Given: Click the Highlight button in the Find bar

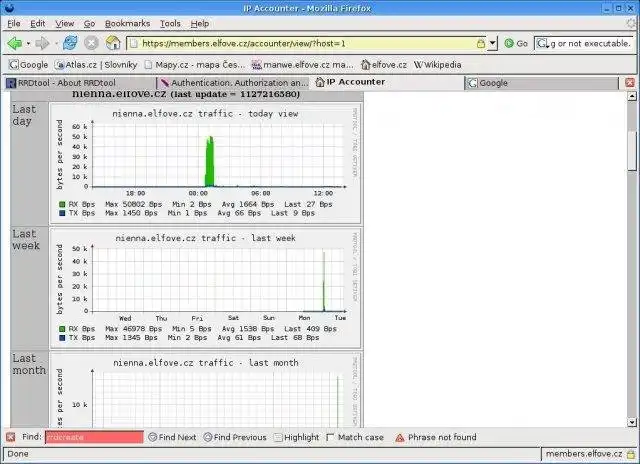Looking at the screenshot, I should (x=296, y=437).
